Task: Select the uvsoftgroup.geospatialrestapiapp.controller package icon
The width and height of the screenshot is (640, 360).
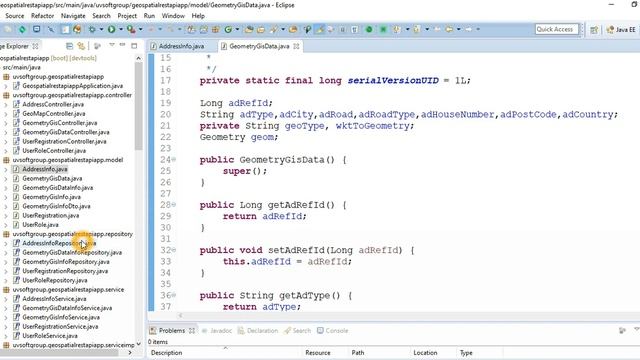Action: click(x=6, y=95)
